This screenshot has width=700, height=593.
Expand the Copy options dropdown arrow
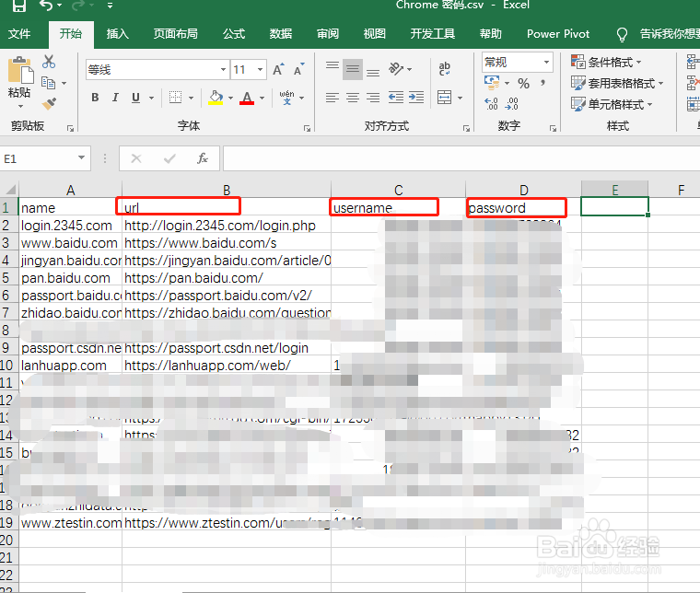tap(64, 84)
